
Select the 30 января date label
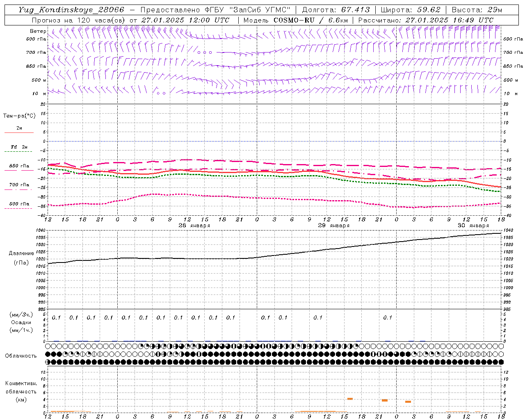click(x=473, y=226)
